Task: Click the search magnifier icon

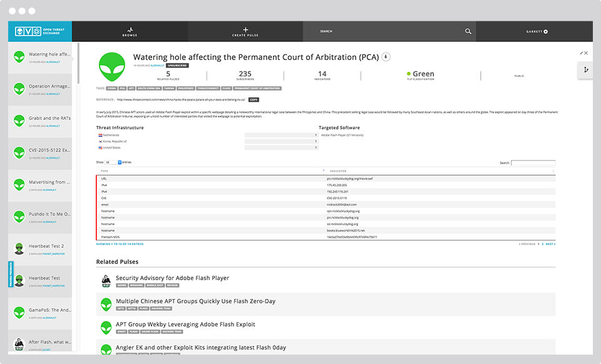Action: point(468,31)
